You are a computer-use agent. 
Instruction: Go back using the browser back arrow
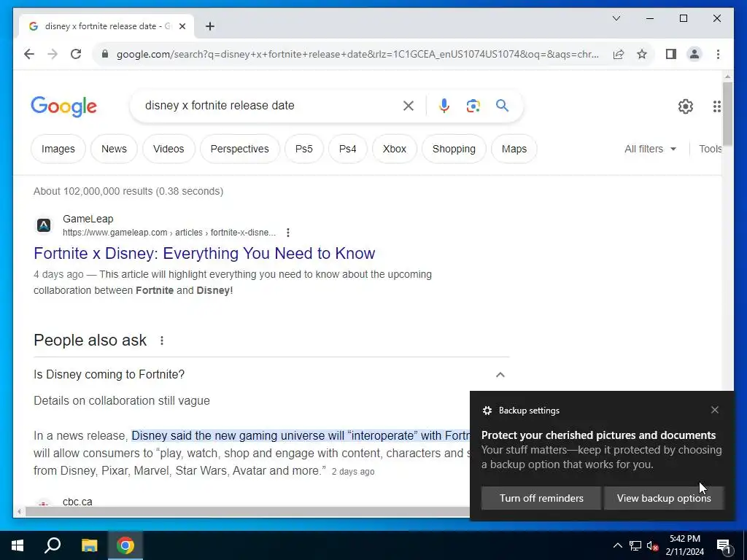tap(29, 54)
